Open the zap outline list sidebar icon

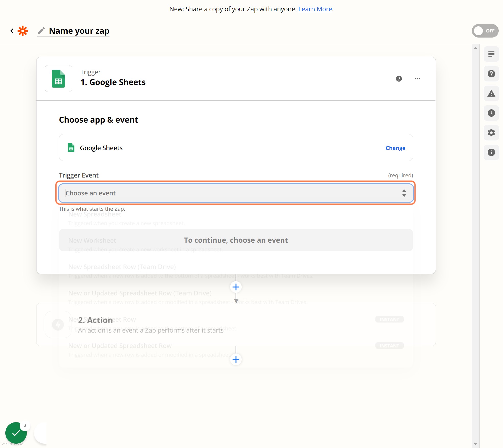click(x=491, y=54)
